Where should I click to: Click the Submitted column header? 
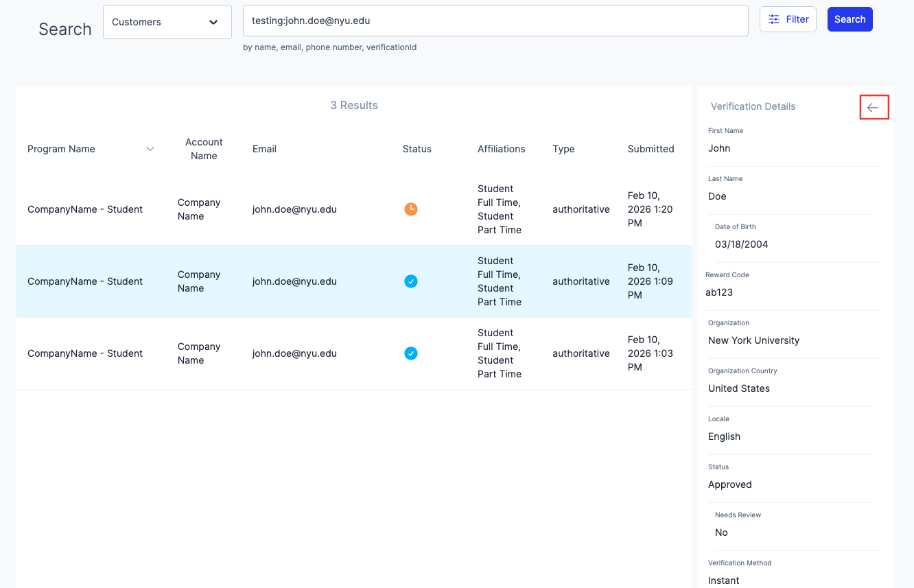coord(651,149)
